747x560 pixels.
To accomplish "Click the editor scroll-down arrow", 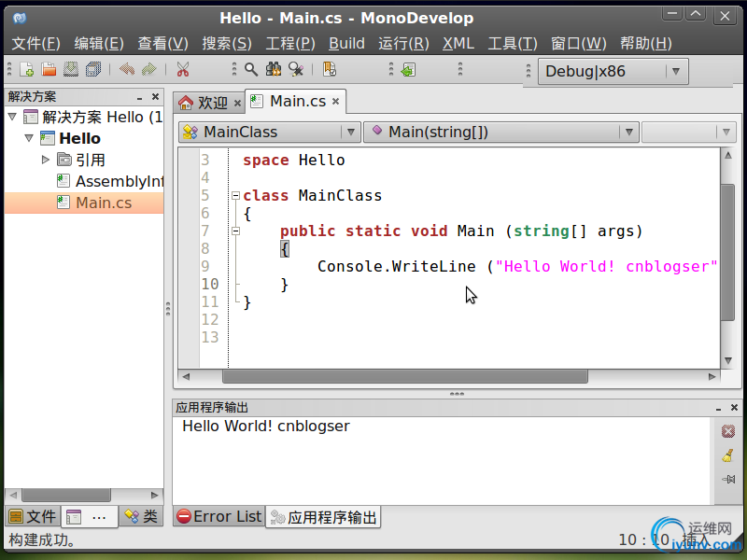I will click(x=728, y=360).
